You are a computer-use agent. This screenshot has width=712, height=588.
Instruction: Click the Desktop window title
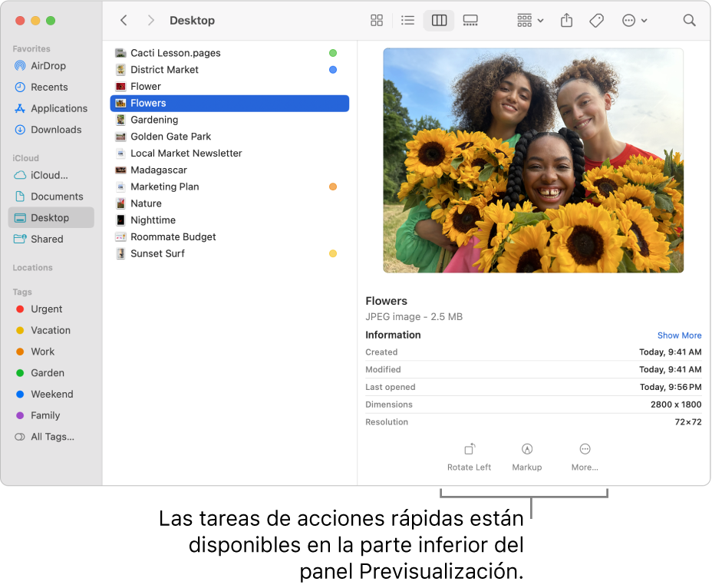coord(192,21)
